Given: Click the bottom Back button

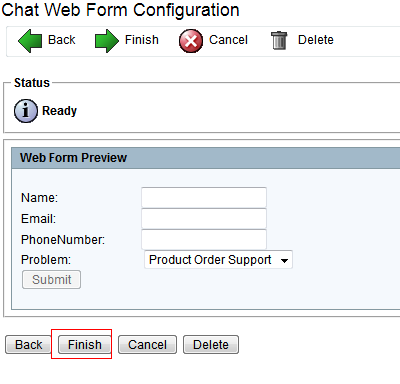Looking at the screenshot, I should [28, 344].
